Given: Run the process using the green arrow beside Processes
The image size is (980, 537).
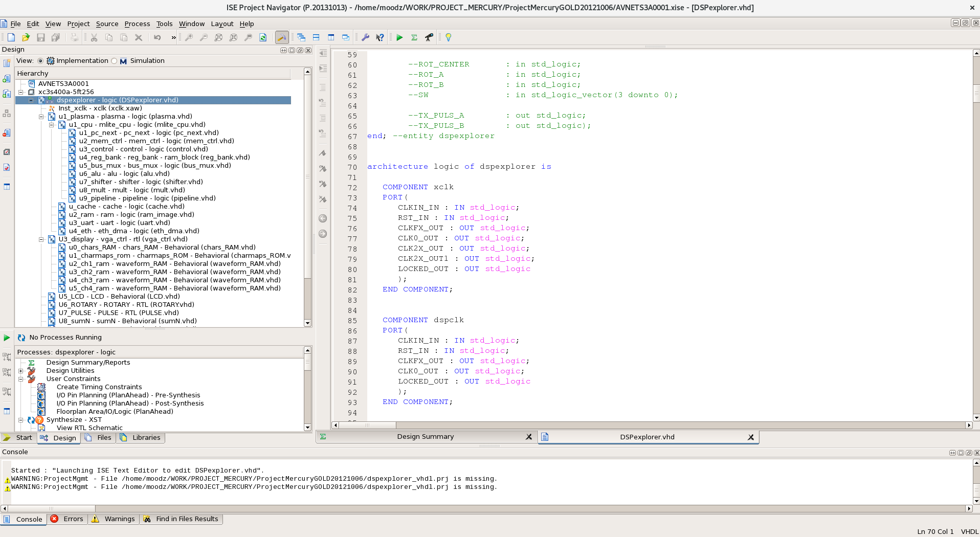Looking at the screenshot, I should [7, 338].
